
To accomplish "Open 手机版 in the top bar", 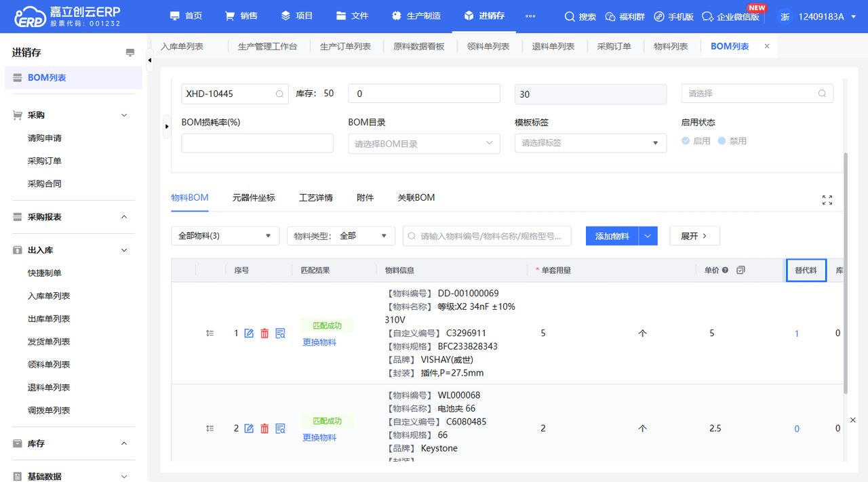I will (x=674, y=16).
